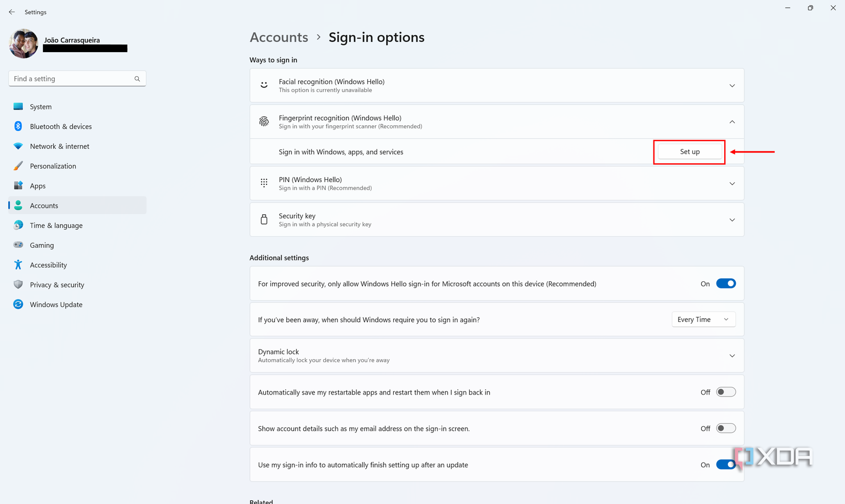Screen dimensions: 845x504
Task: Click the Network & internet wifi icon
Action: click(x=18, y=146)
